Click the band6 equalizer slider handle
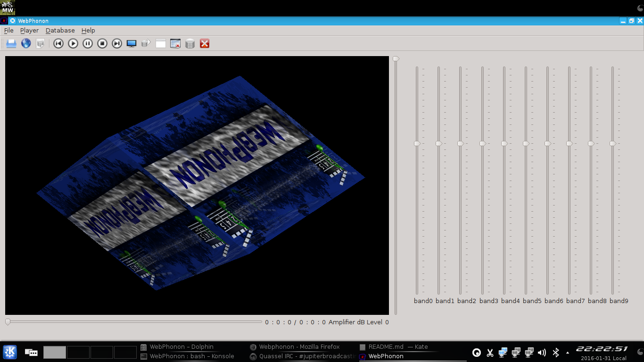 pyautogui.click(x=548, y=143)
